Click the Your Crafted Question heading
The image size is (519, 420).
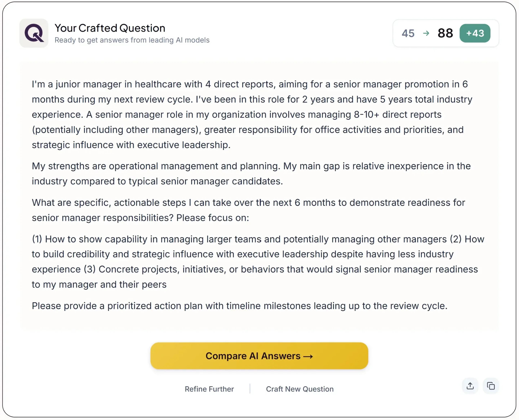tap(110, 28)
